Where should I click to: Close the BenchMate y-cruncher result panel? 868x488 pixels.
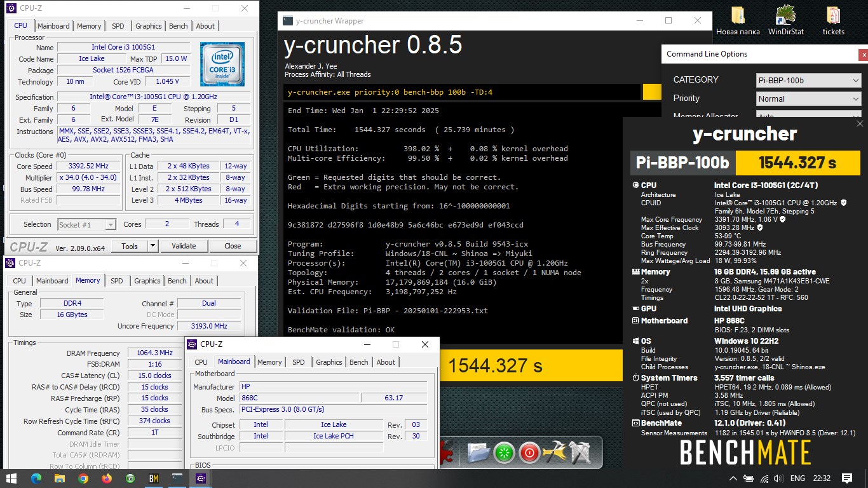[860, 124]
